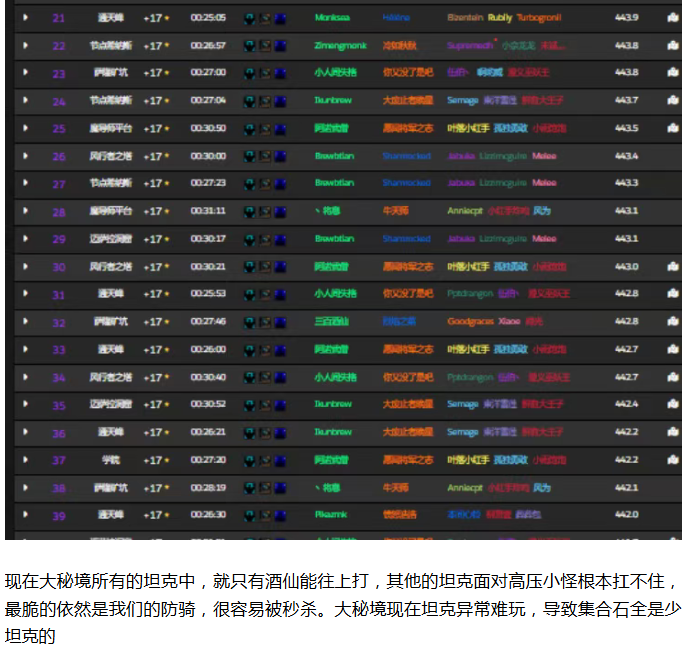Click the camera icon for rank 33
This screenshot has height=664, width=687.
672,349
